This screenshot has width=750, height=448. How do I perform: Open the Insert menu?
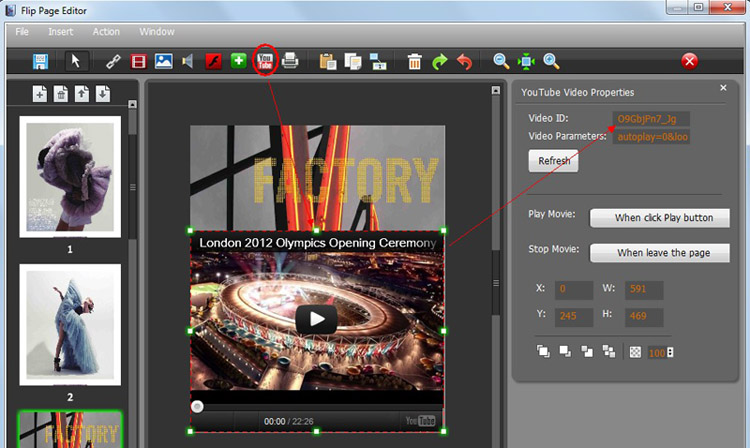[x=60, y=32]
